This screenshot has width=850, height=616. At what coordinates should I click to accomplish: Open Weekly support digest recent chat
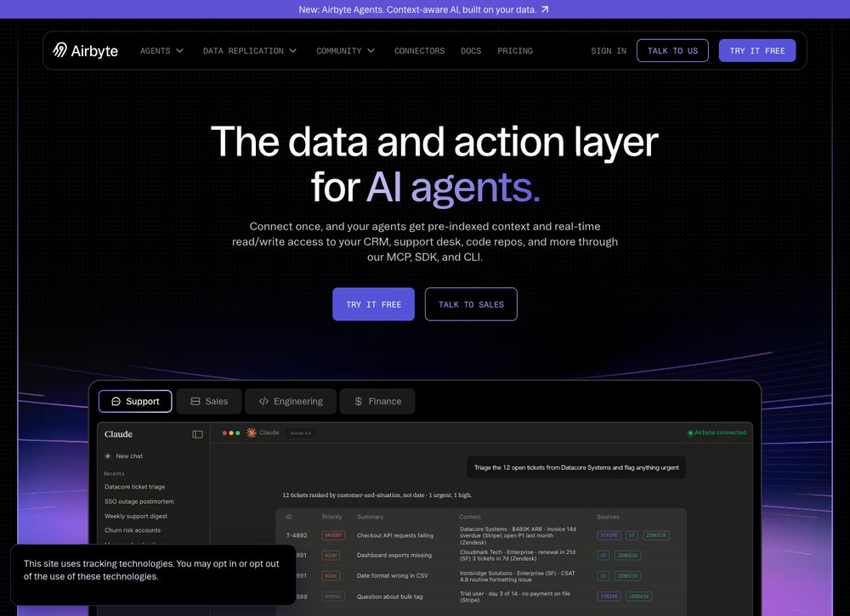135,516
